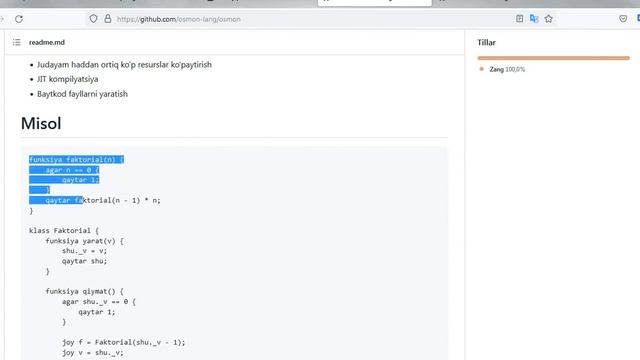Click the orange language percentage bar
The image size is (640, 360).
(553, 58)
